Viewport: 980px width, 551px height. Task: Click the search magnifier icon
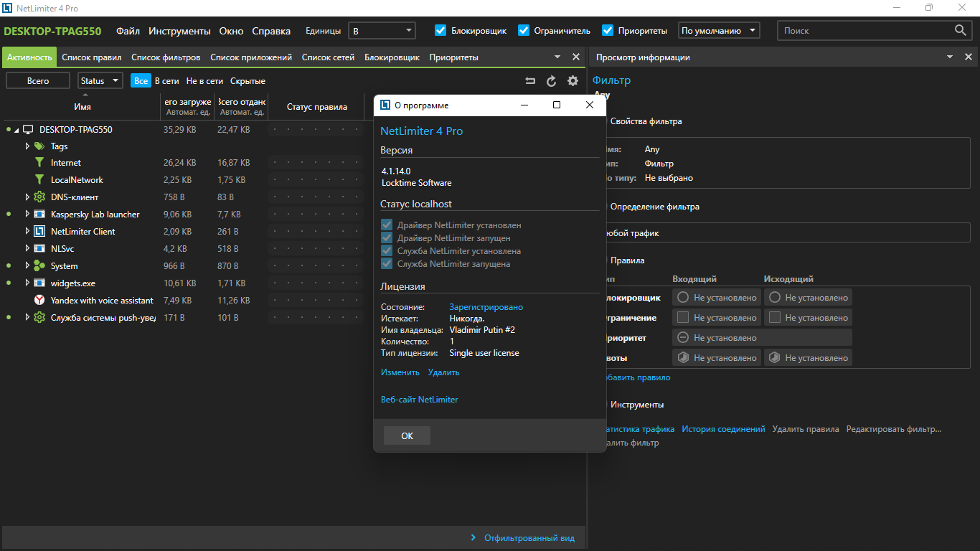(961, 30)
